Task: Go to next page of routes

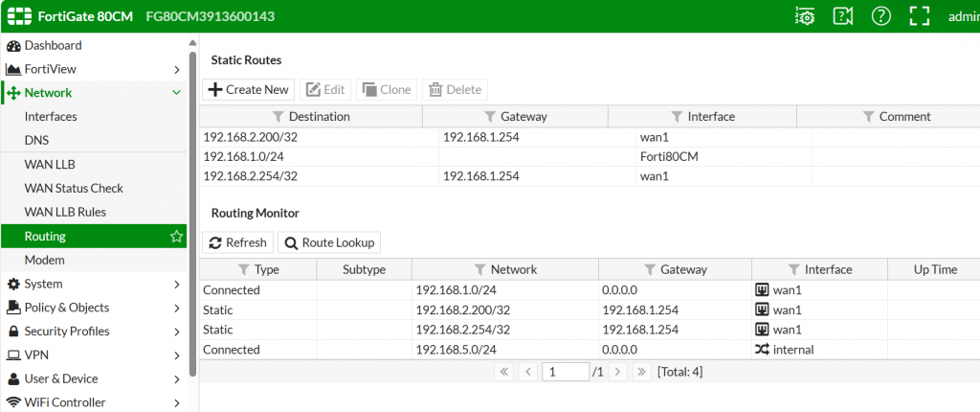Action: click(x=618, y=372)
